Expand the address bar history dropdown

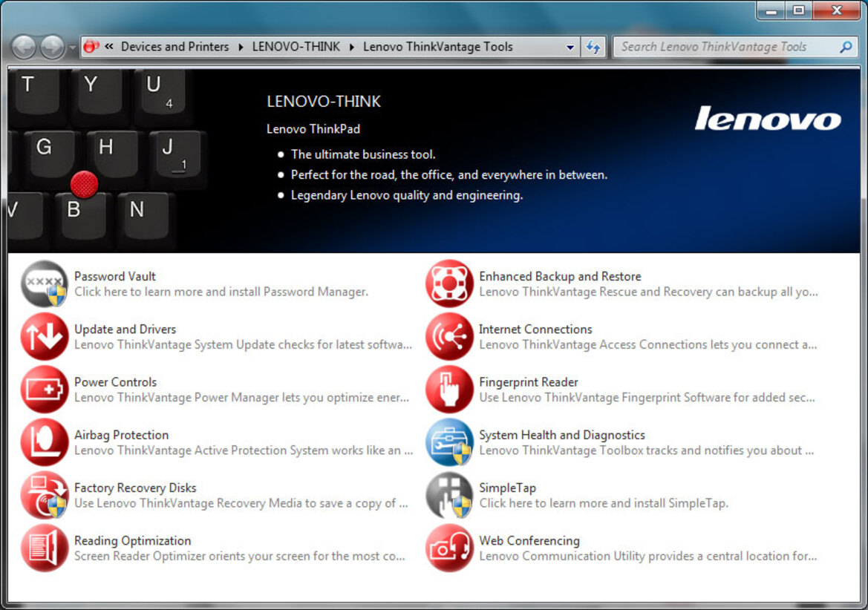click(570, 47)
